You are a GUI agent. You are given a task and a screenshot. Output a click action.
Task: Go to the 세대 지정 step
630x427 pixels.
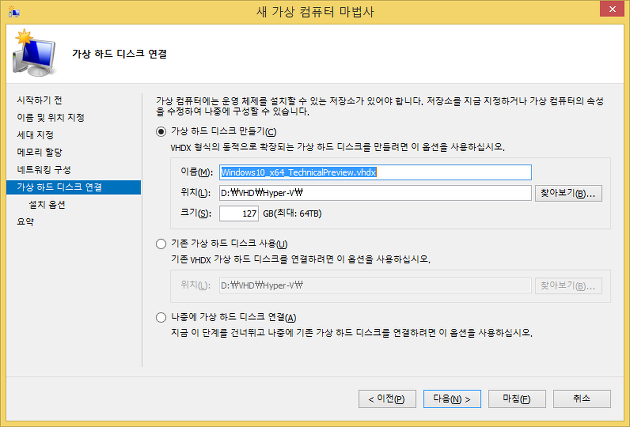(35, 135)
